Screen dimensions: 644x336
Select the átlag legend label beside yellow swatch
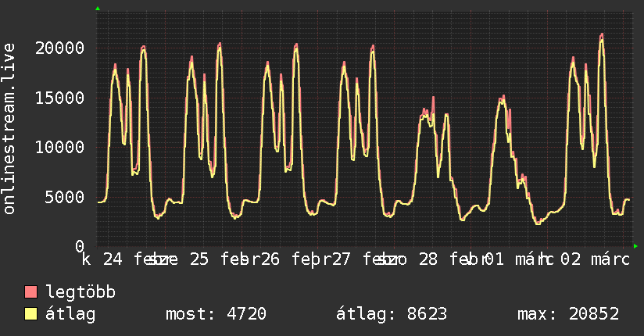[x=70, y=314]
